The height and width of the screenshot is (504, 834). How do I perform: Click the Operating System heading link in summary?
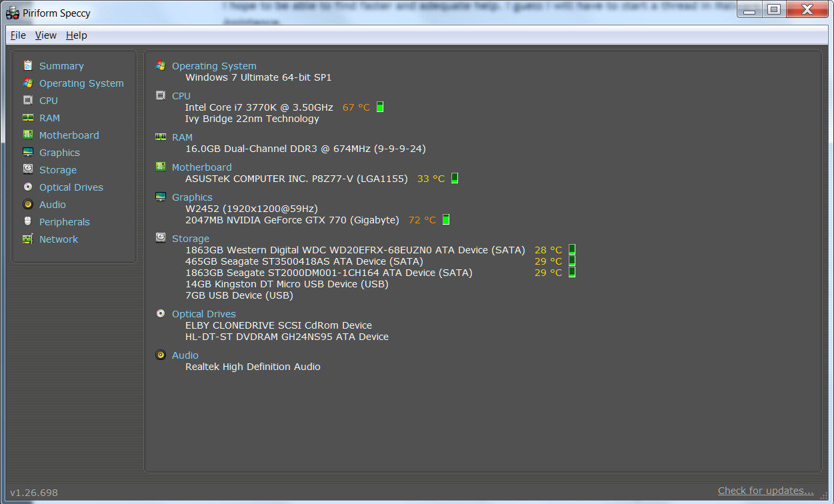214,66
